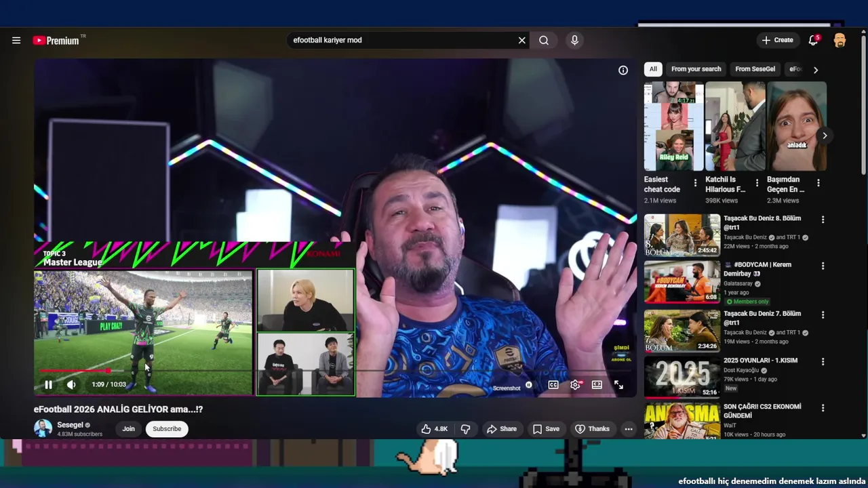This screenshot has height=488, width=868.
Task: Open options for Taşacak Bu Deniz 8. Bölüm
Action: [823, 220]
